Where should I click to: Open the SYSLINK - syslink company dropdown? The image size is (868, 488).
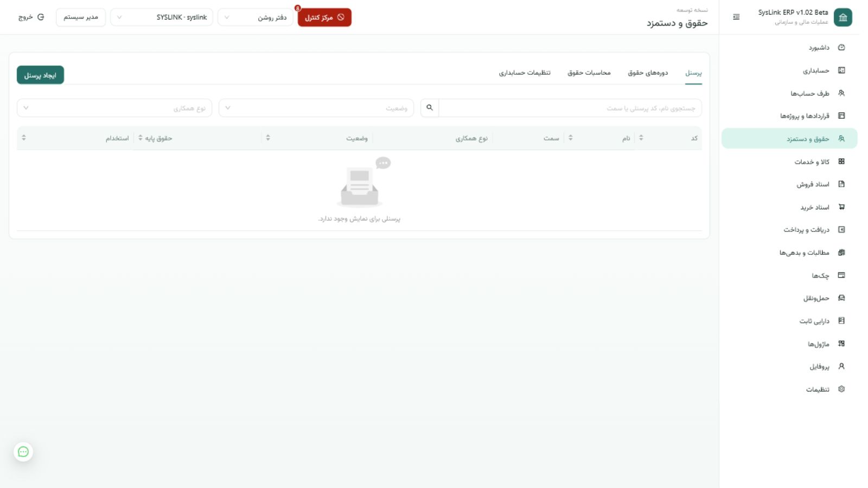tap(162, 17)
